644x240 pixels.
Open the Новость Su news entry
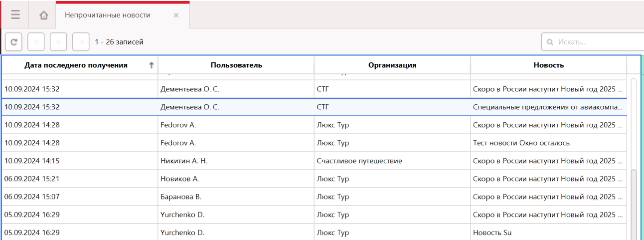(x=492, y=233)
